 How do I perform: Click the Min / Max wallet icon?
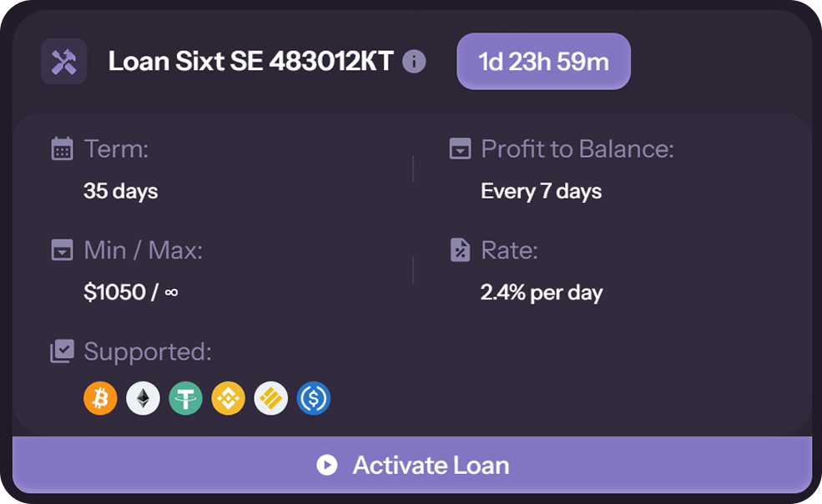(62, 250)
